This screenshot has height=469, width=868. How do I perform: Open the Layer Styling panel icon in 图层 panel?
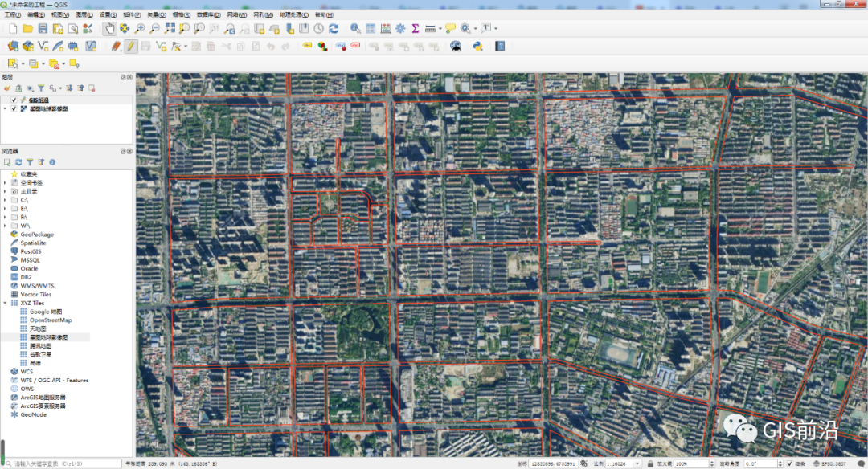[x=6, y=87]
